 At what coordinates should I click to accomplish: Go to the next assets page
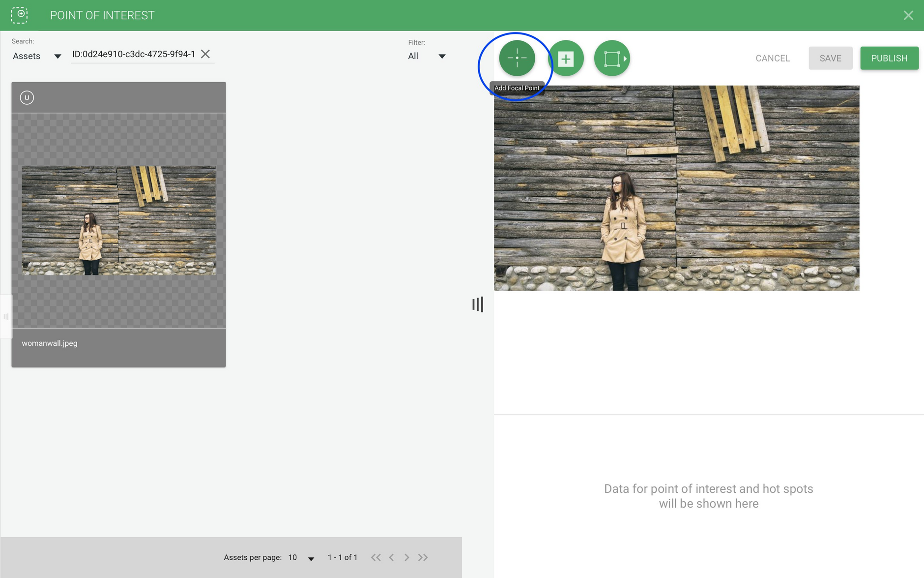(406, 557)
